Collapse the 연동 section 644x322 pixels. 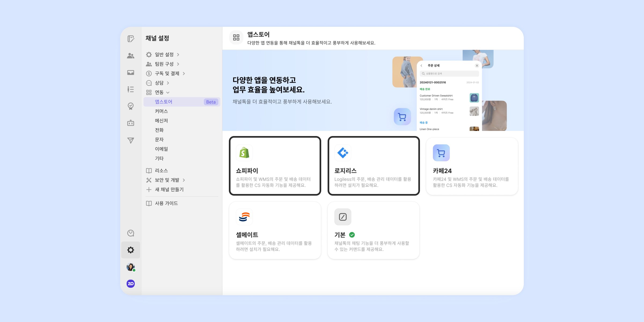159,92
